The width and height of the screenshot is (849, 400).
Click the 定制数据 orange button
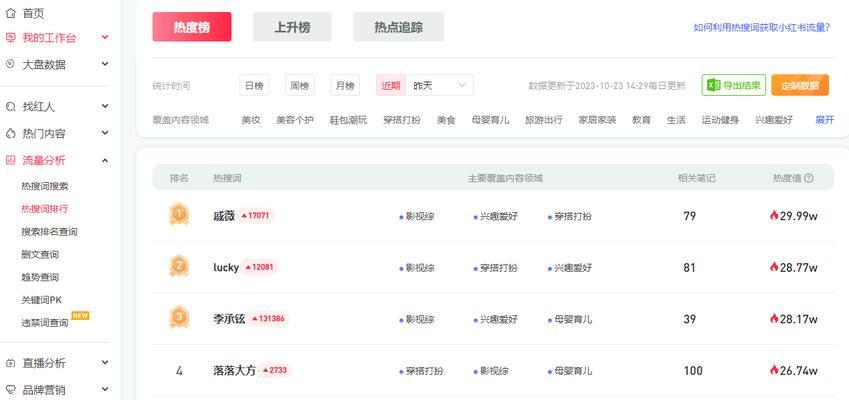point(800,86)
